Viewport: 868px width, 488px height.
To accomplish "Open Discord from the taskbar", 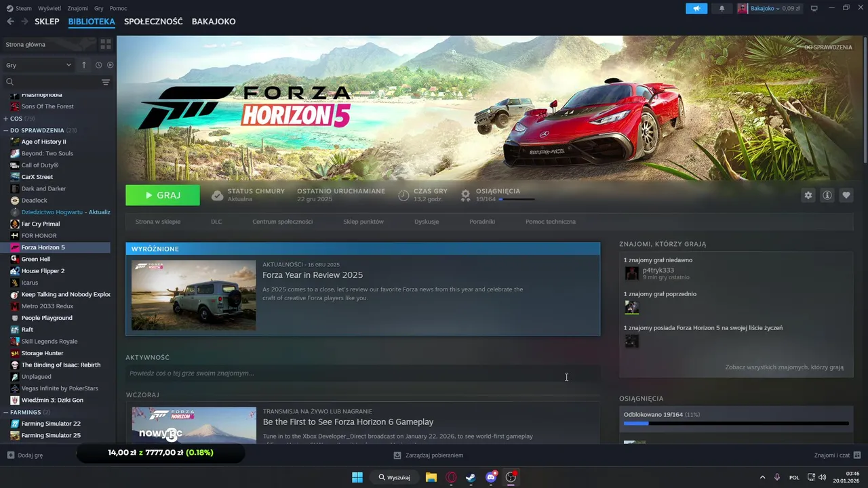I will pos(491,477).
